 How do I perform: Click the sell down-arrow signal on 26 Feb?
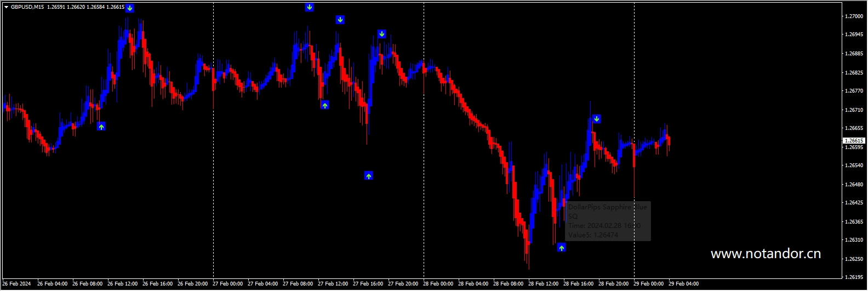pyautogui.click(x=130, y=8)
